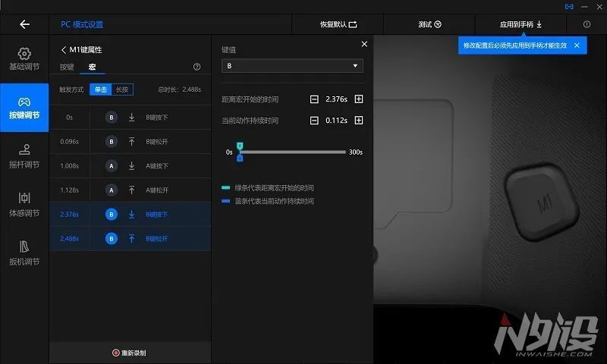Click release arrow icon in 0.096s row
The width and height of the screenshot is (607, 364).
coord(131,142)
